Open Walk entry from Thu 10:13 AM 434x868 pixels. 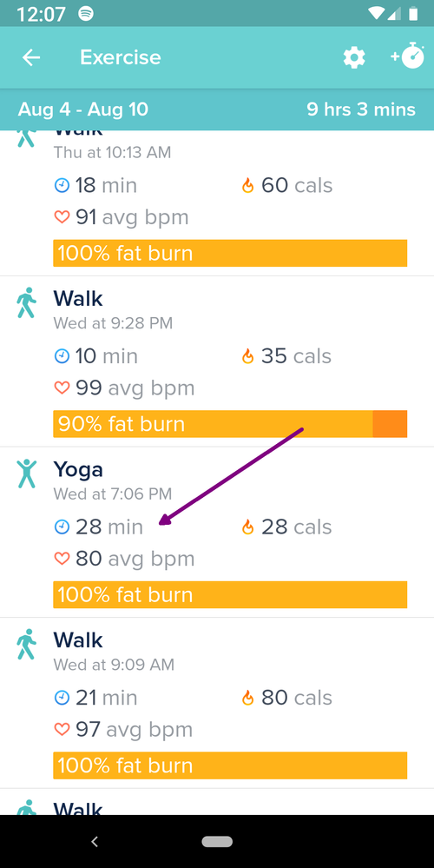point(217,203)
